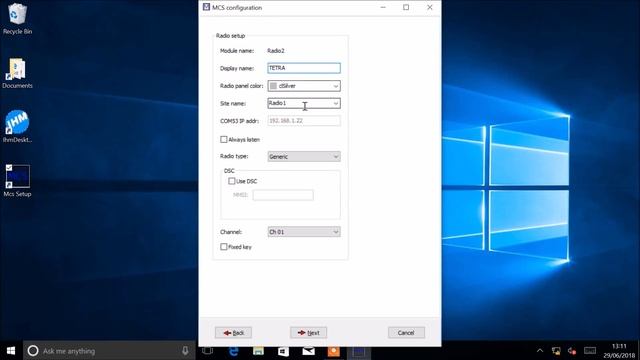This screenshot has width=640, height=360.
Task: Click the Cancel button
Action: tap(407, 333)
